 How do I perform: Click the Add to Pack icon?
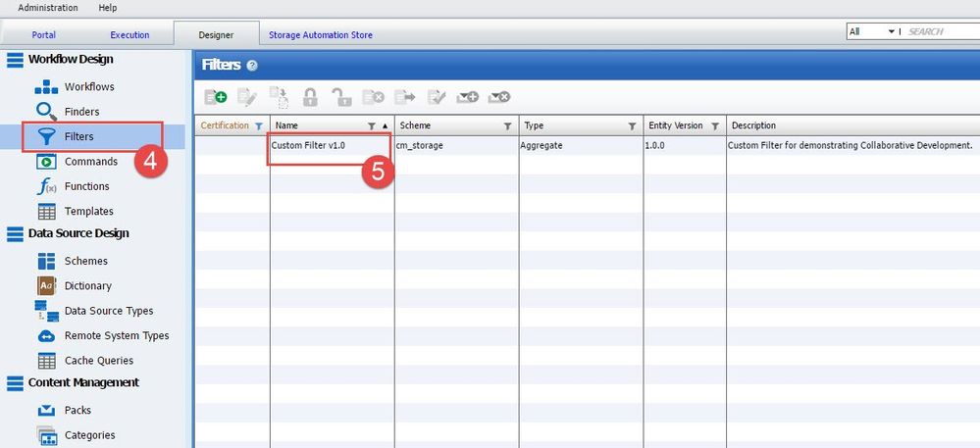[468, 97]
